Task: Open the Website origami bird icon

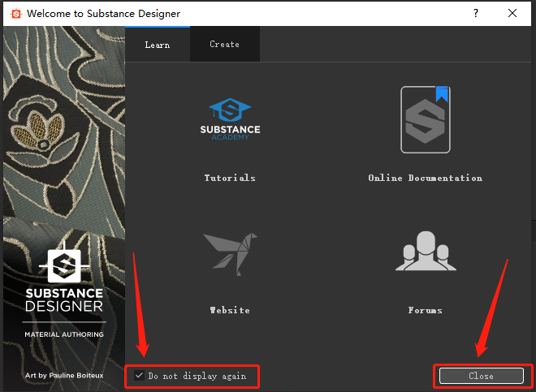Action: 230,254
